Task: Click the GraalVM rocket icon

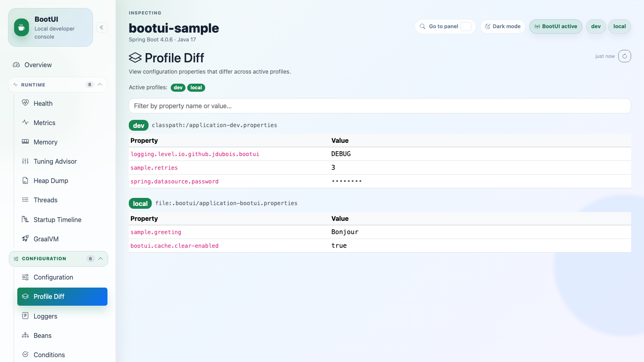Action: [25, 239]
